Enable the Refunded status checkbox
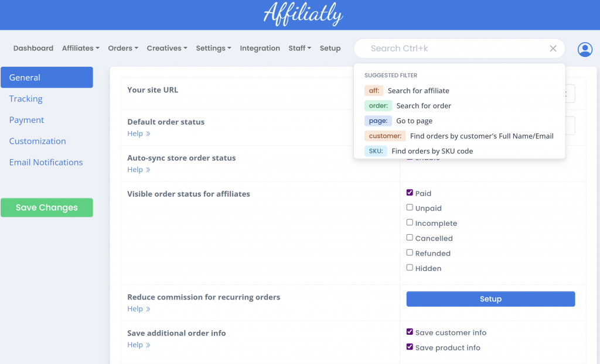This screenshot has width=600, height=364. click(x=410, y=253)
